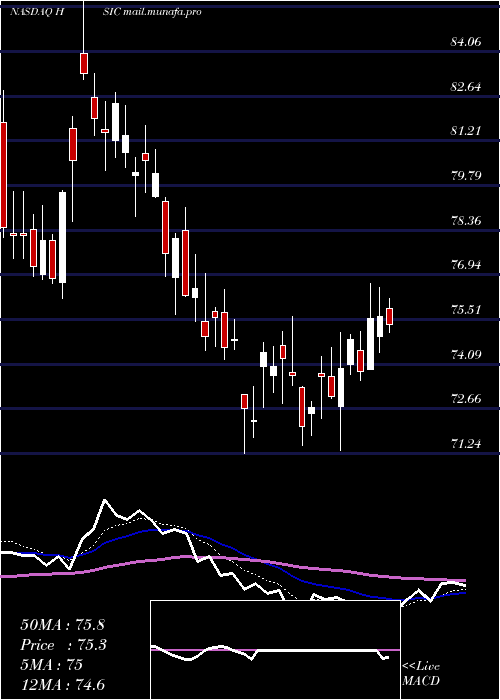
Task: Click the 74.09 price axis label
Action: [466, 355]
